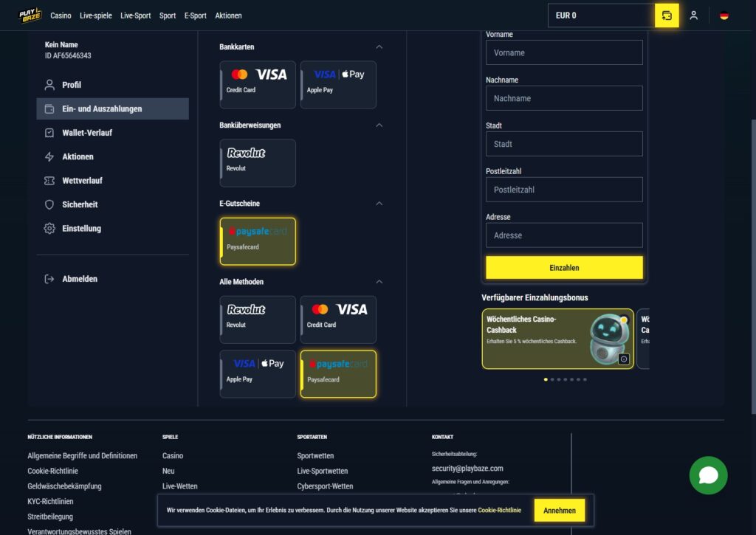Open the Aktionen top menu
The width and height of the screenshot is (756, 535).
pos(229,15)
